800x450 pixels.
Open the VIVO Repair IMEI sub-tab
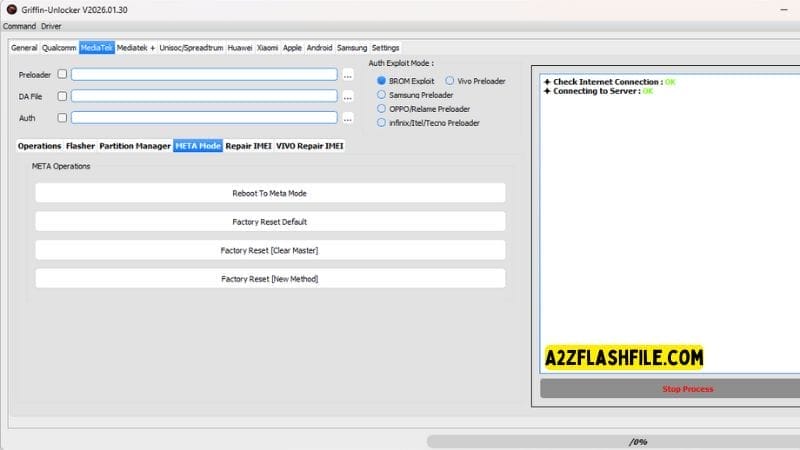tap(310, 146)
